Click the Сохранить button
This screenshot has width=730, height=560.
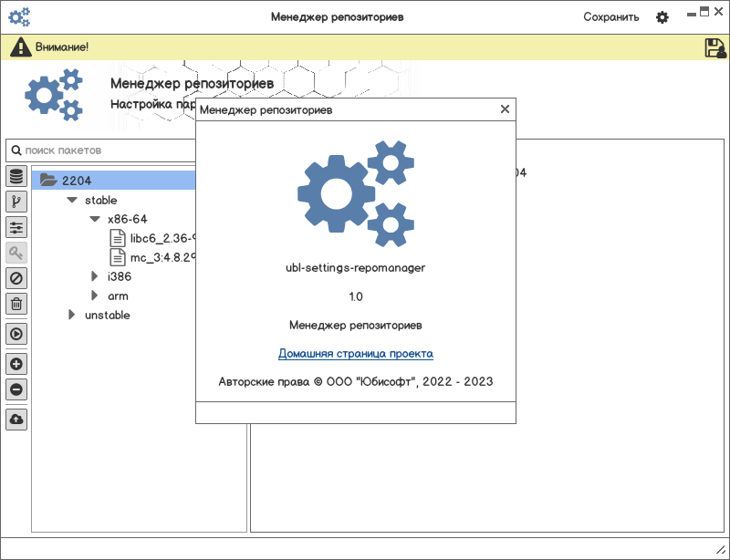pos(610,17)
